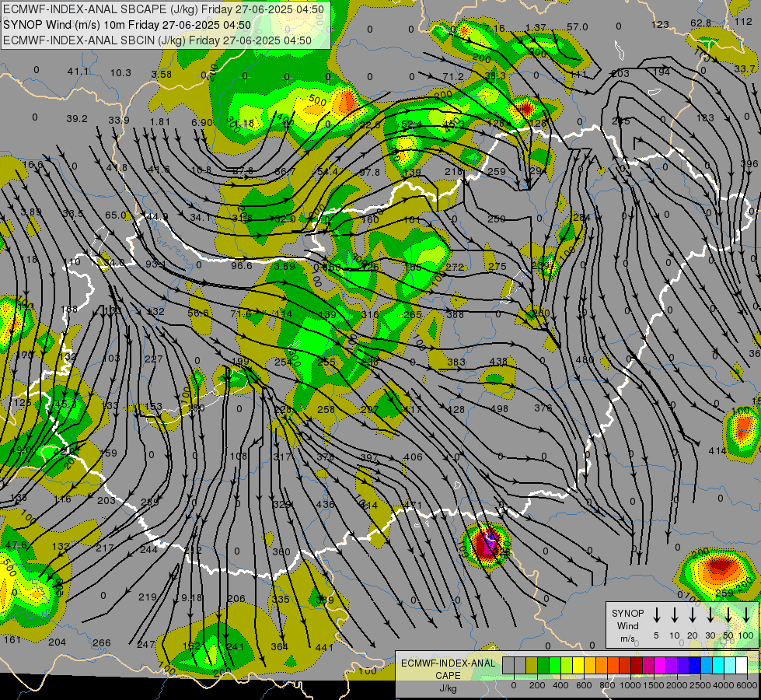
Task: Click the map value '71.2'
Action: pyautogui.click(x=453, y=77)
